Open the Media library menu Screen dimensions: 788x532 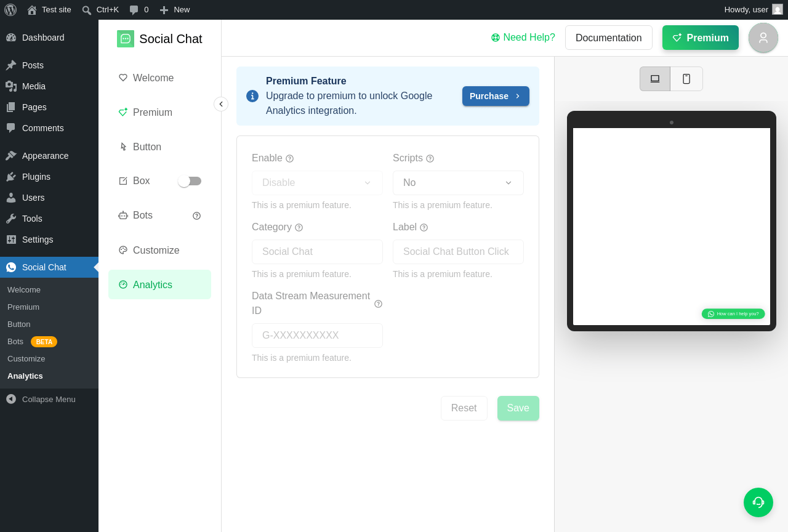pyautogui.click(x=49, y=86)
